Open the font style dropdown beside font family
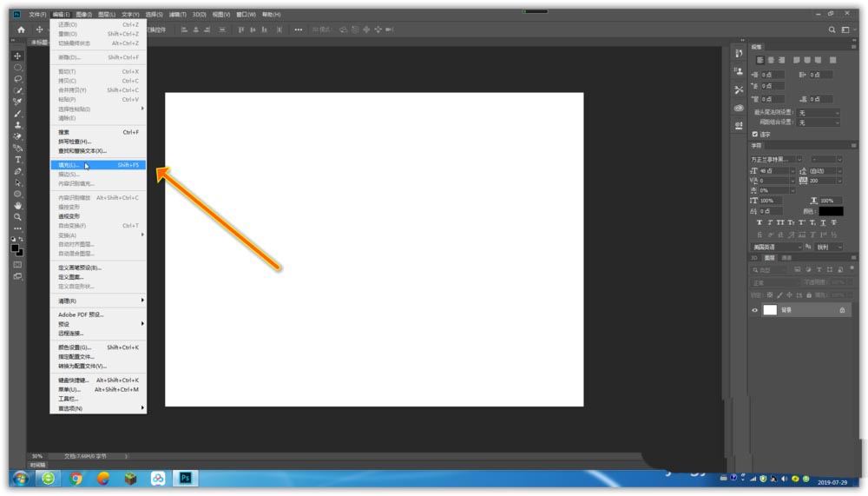The height and width of the screenshot is (496, 868). [x=826, y=160]
